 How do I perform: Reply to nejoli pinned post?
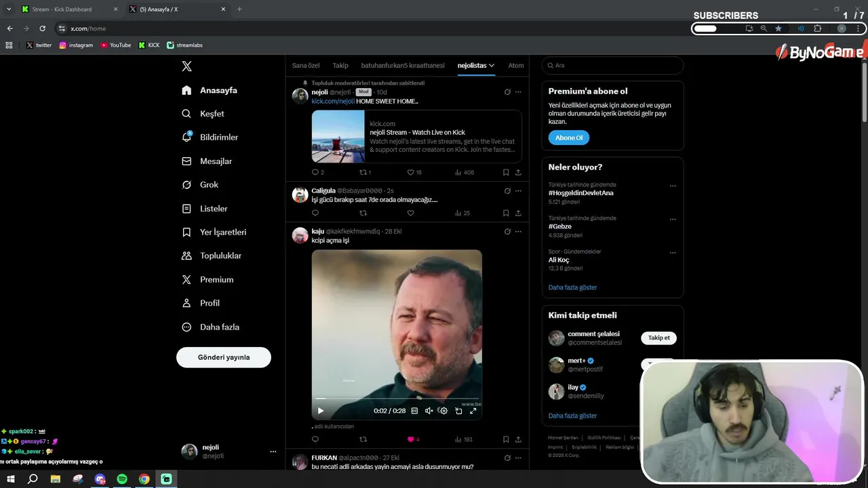click(315, 172)
